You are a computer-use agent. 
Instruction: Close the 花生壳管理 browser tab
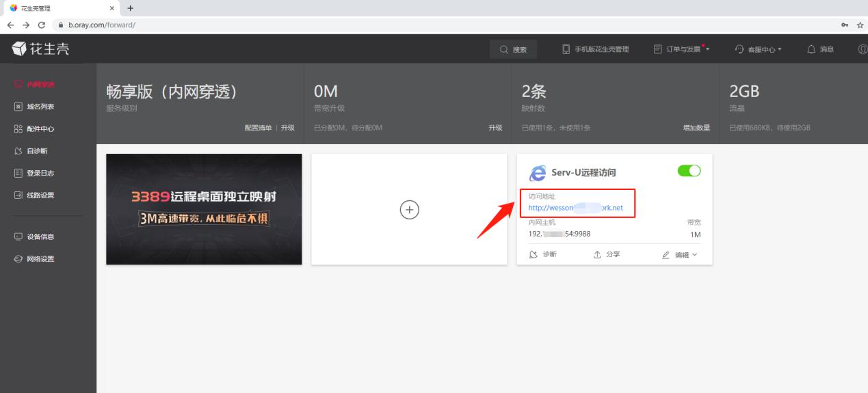click(111, 8)
